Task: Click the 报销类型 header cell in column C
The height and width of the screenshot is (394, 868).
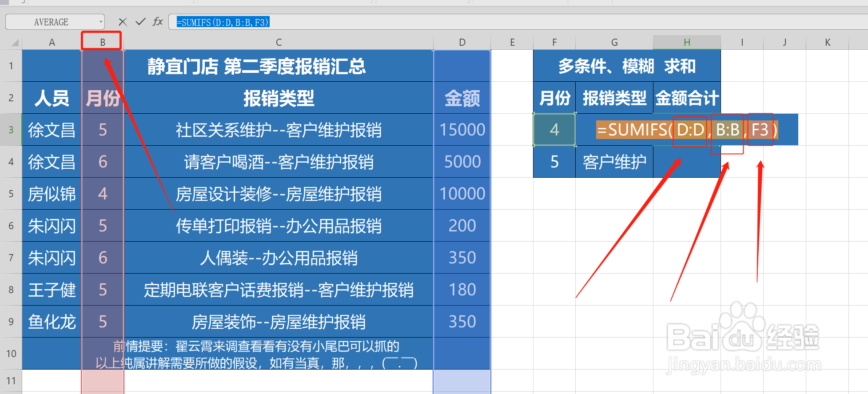Action: coord(279,98)
